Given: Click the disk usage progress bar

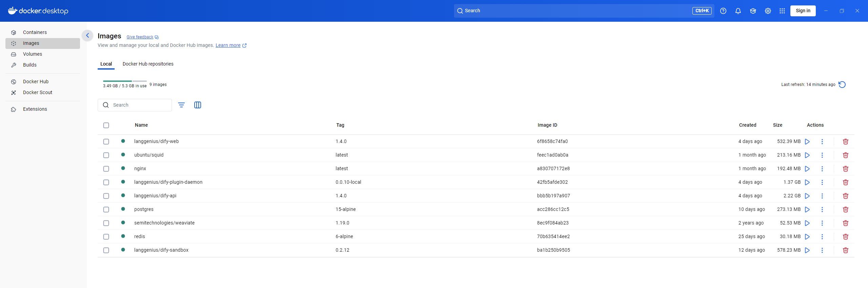Looking at the screenshot, I should click(x=125, y=81).
